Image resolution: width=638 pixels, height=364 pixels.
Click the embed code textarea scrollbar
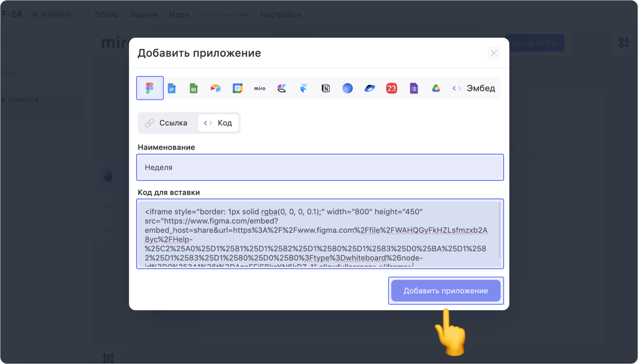tap(499, 230)
